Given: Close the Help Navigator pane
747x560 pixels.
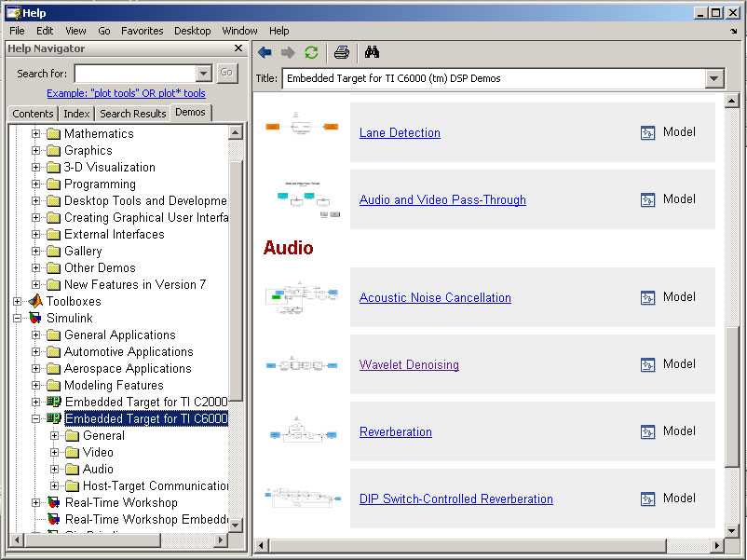Looking at the screenshot, I should [238, 48].
